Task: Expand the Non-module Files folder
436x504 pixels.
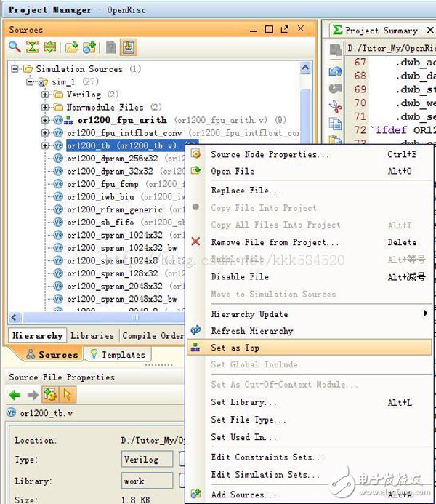Action: [x=45, y=107]
